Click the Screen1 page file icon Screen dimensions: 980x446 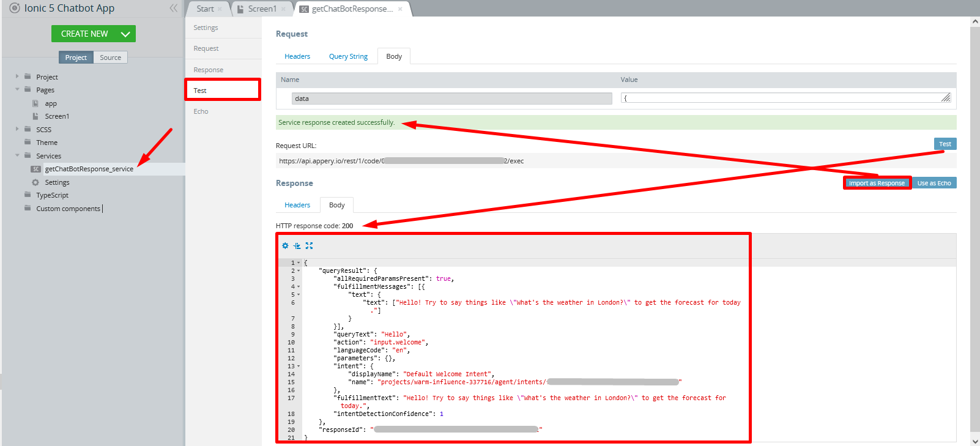pos(35,116)
